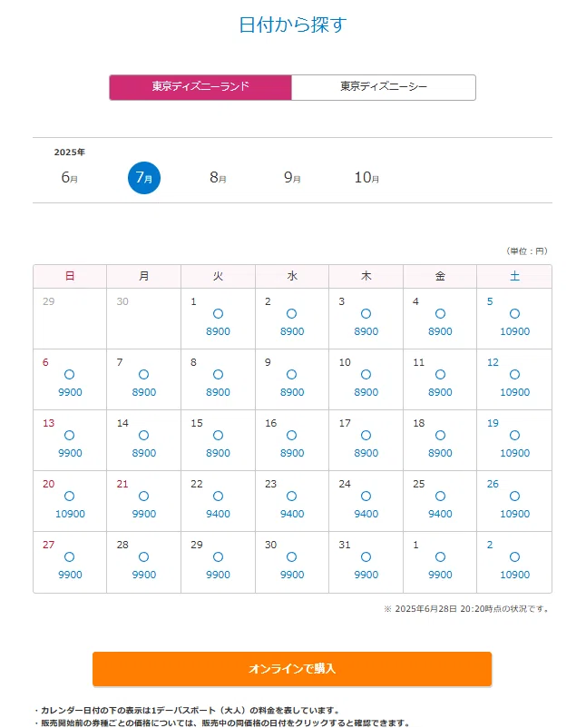Image resolution: width=586 pixels, height=728 pixels.
Task: Select circle icon on July 24
Action: coord(366,497)
